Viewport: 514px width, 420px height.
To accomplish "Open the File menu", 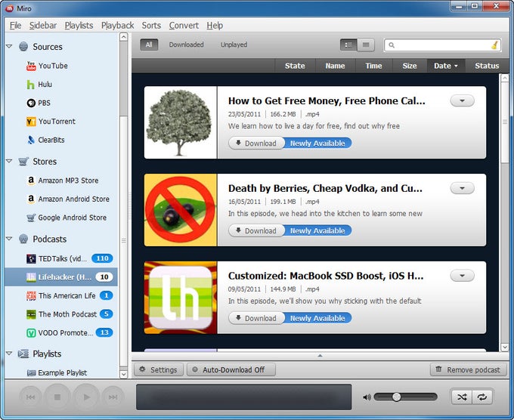I will coord(15,25).
